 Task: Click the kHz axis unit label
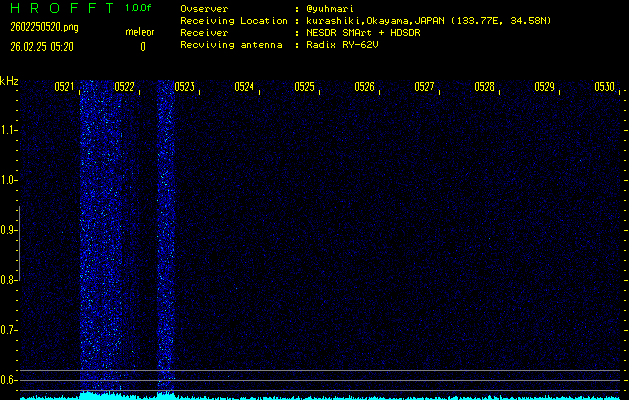pos(9,80)
